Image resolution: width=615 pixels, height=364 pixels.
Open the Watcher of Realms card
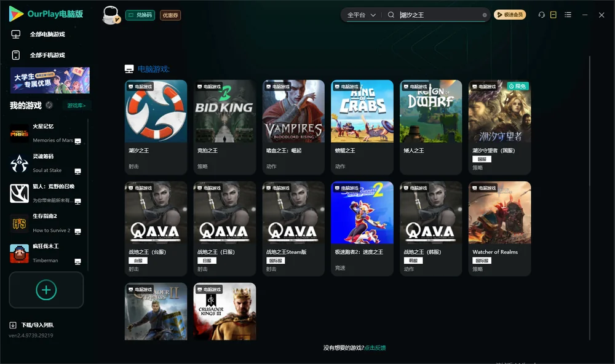click(x=499, y=229)
